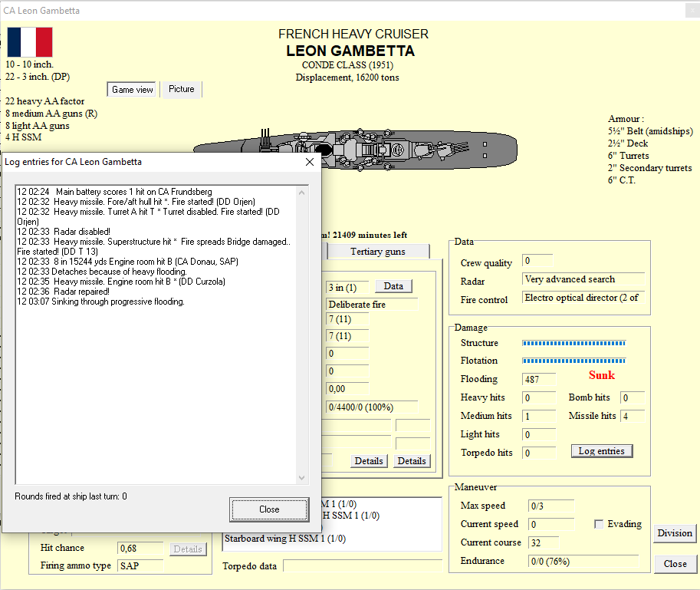Viewport: 700px width, 590px height.
Task: Click the disabled Details button near Hit chance
Action: 188,549
